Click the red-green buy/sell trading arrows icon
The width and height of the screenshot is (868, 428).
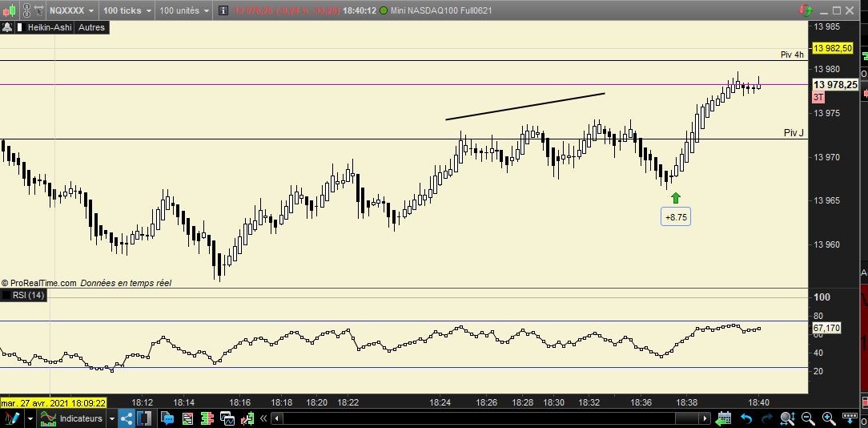click(x=806, y=10)
